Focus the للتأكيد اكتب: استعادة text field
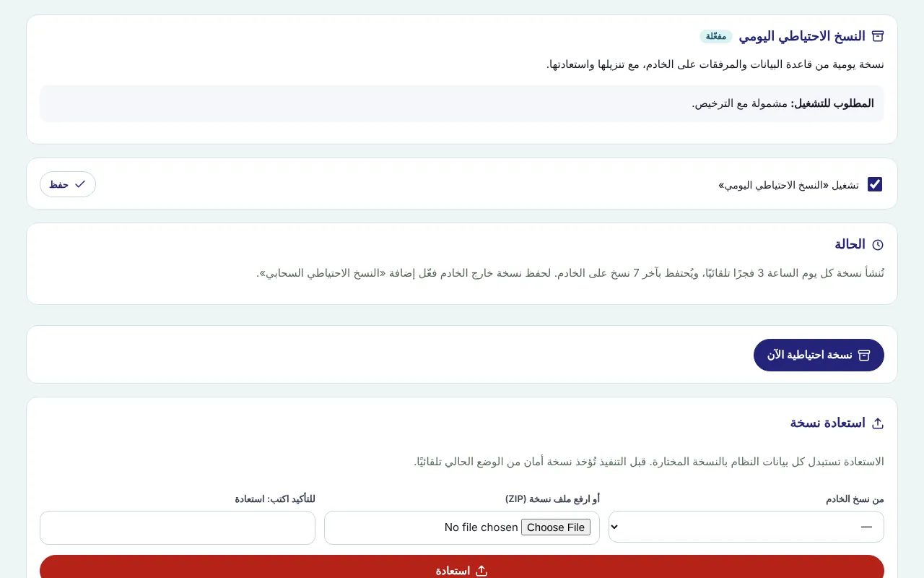This screenshot has width=924, height=578. click(178, 527)
